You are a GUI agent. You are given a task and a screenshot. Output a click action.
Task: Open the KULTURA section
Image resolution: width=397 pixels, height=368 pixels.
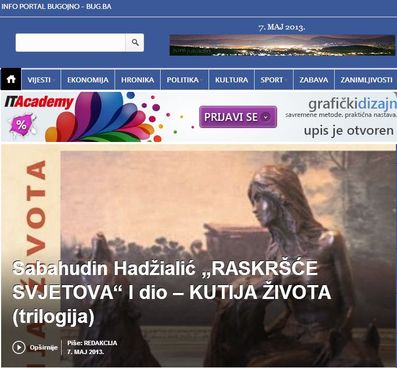tap(231, 80)
